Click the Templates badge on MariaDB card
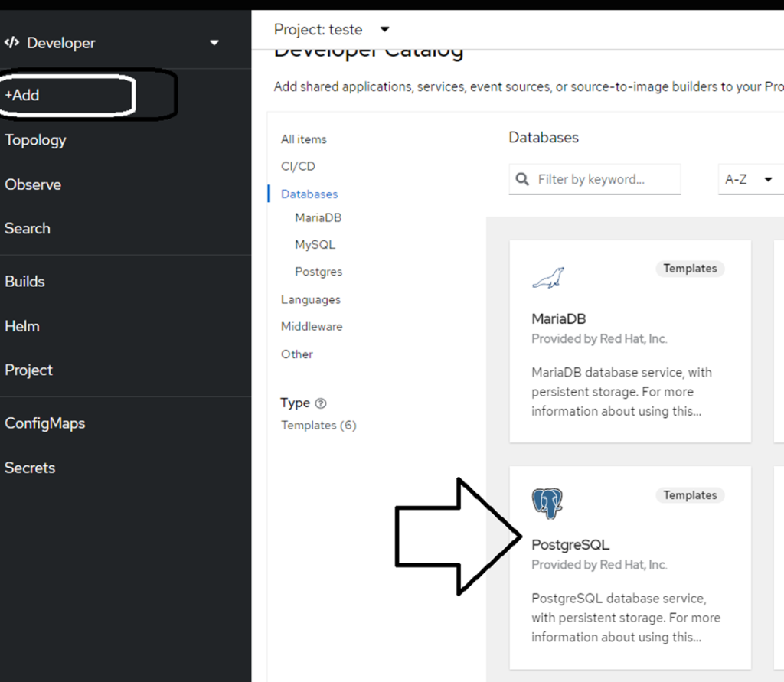 [x=690, y=269]
